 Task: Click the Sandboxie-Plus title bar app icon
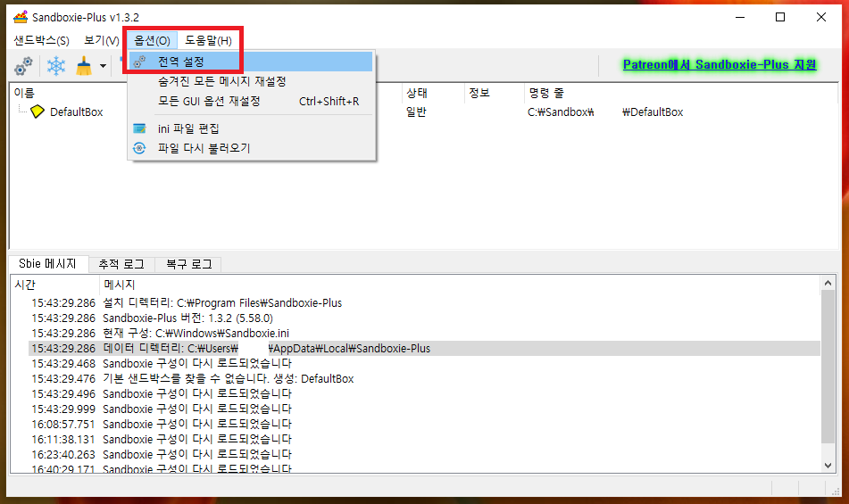21,17
